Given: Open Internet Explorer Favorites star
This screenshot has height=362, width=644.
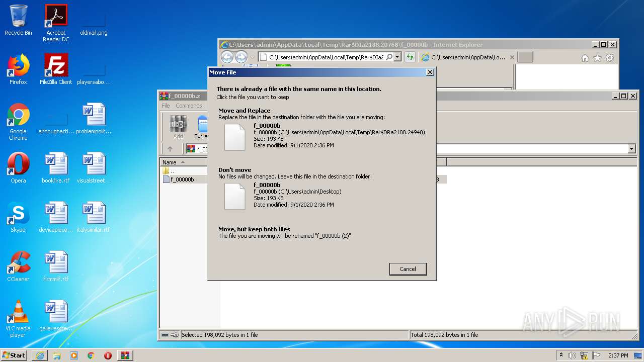Looking at the screenshot, I should 597,58.
